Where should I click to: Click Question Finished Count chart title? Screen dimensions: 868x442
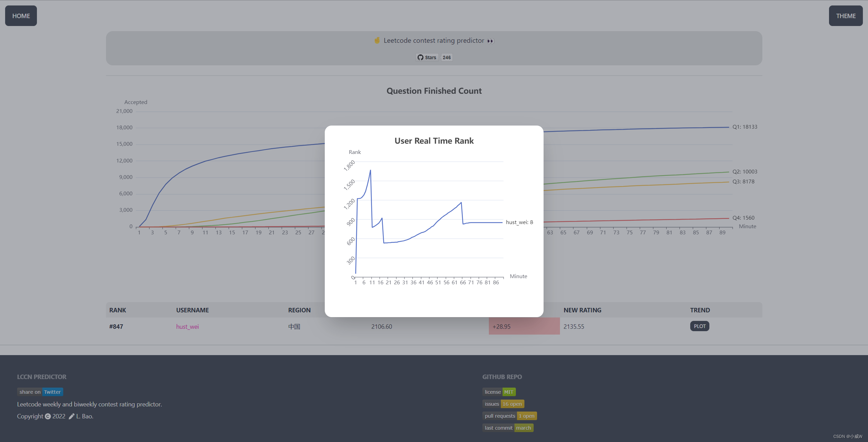pos(434,91)
